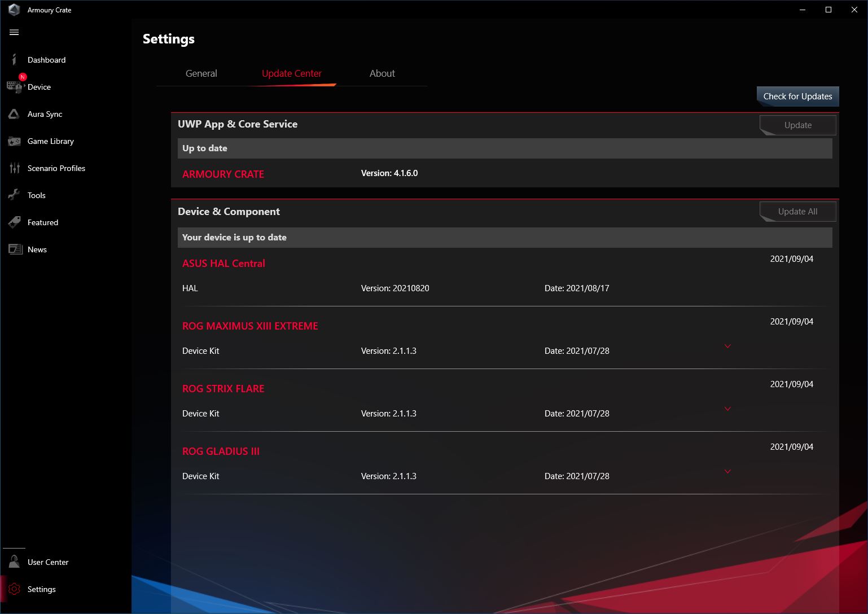Open the User Center label

point(48,562)
